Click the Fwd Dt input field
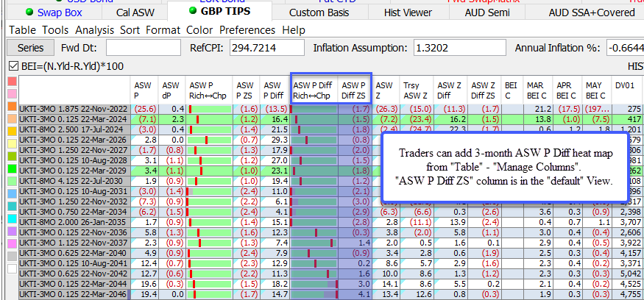The image size is (644, 300). pos(143,48)
